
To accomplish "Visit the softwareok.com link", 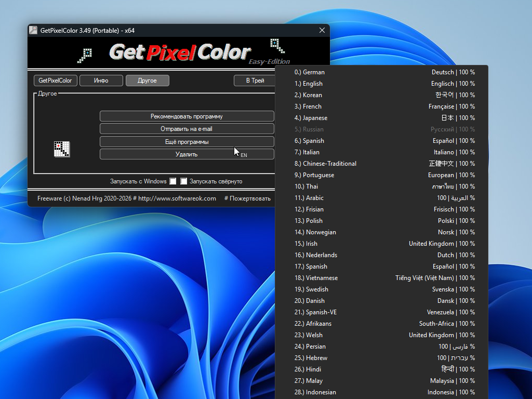I will pos(177,198).
